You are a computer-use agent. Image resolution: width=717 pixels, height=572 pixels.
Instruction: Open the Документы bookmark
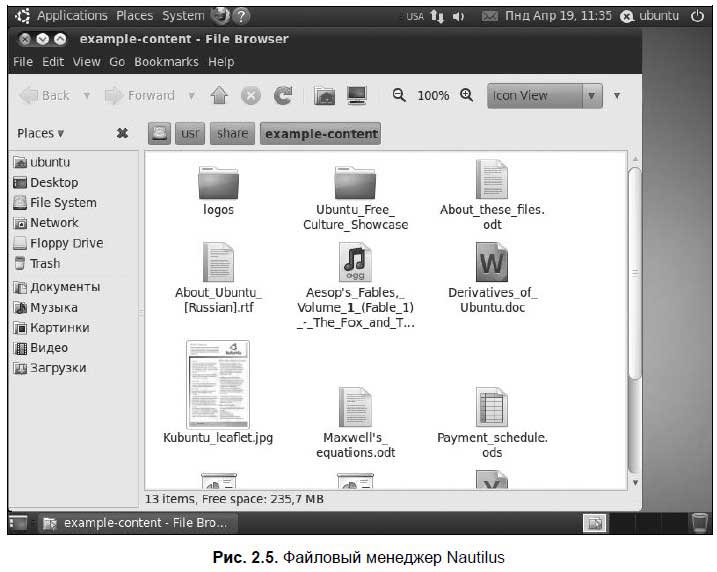[x=57, y=287]
